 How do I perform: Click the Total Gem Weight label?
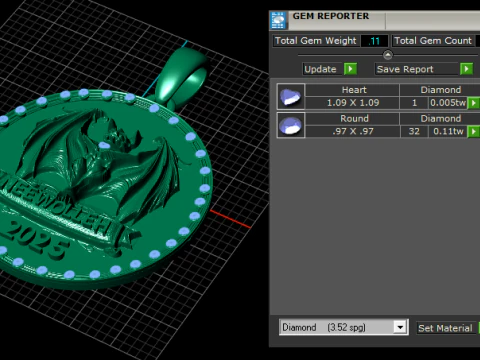[x=316, y=41]
